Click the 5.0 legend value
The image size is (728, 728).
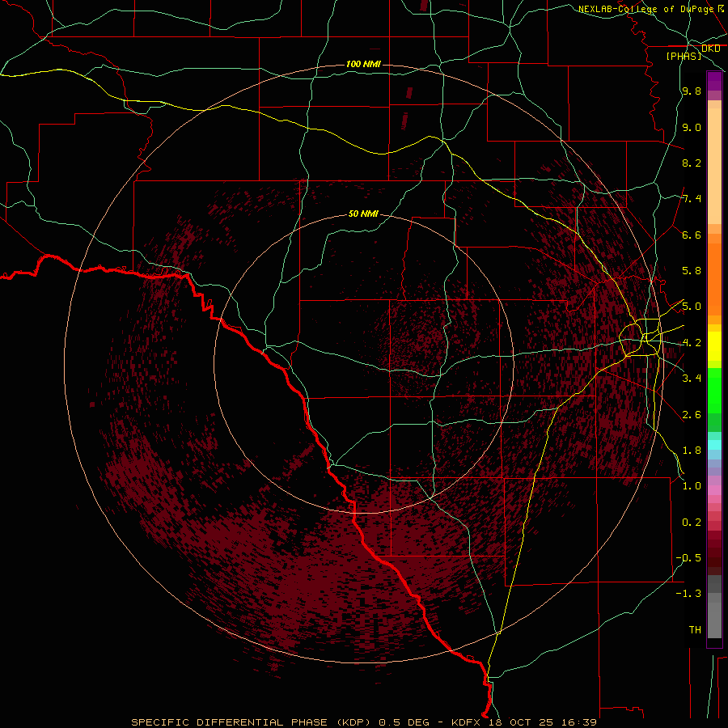pos(692,307)
